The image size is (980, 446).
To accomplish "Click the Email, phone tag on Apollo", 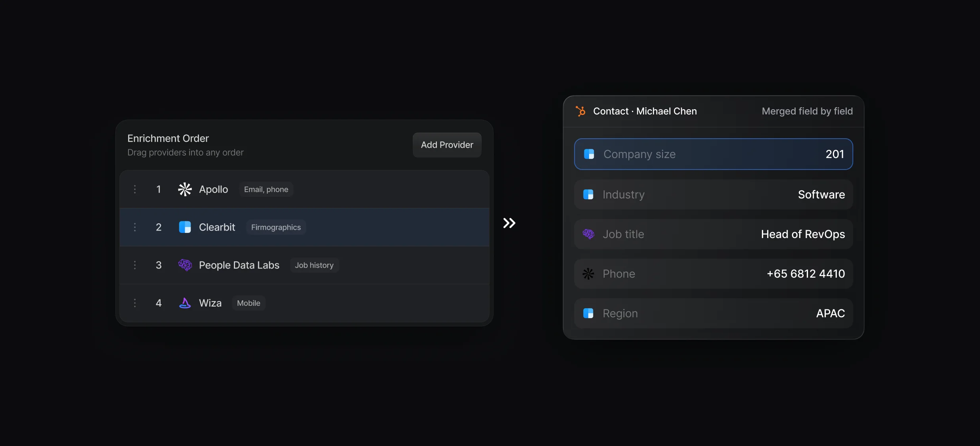I will (x=266, y=189).
